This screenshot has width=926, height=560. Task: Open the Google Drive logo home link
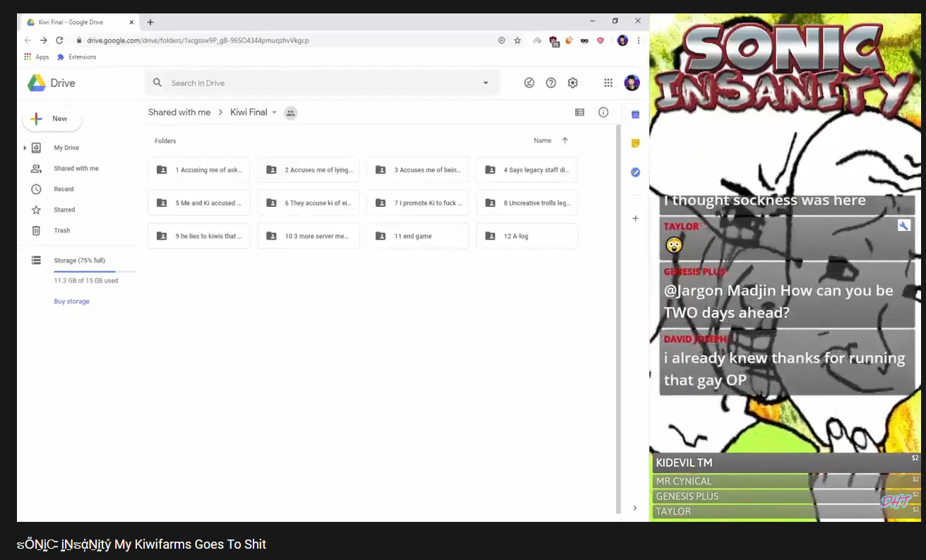pyautogui.click(x=51, y=83)
